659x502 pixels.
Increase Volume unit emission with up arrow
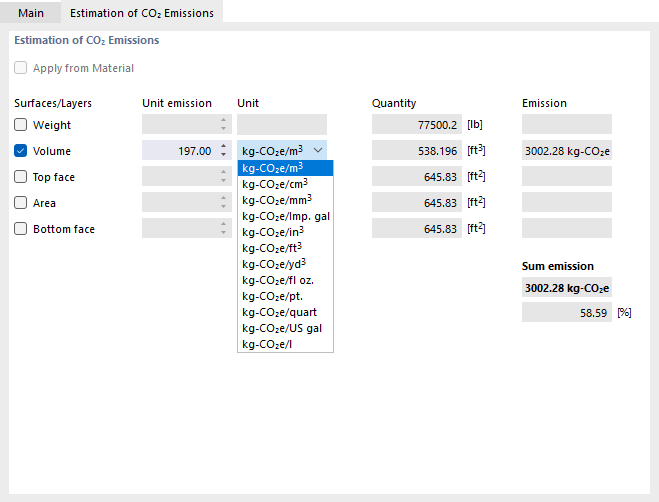[x=224, y=146]
